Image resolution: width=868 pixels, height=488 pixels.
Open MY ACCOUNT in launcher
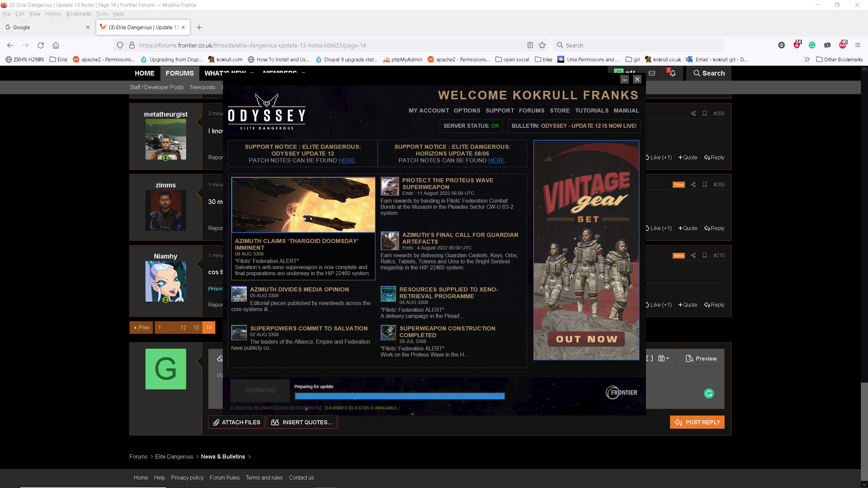point(429,110)
